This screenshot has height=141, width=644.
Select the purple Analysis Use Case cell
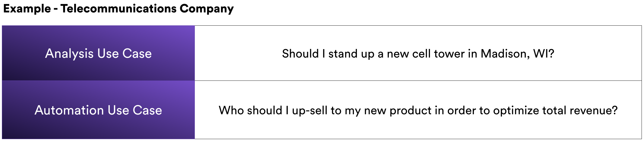(98, 53)
